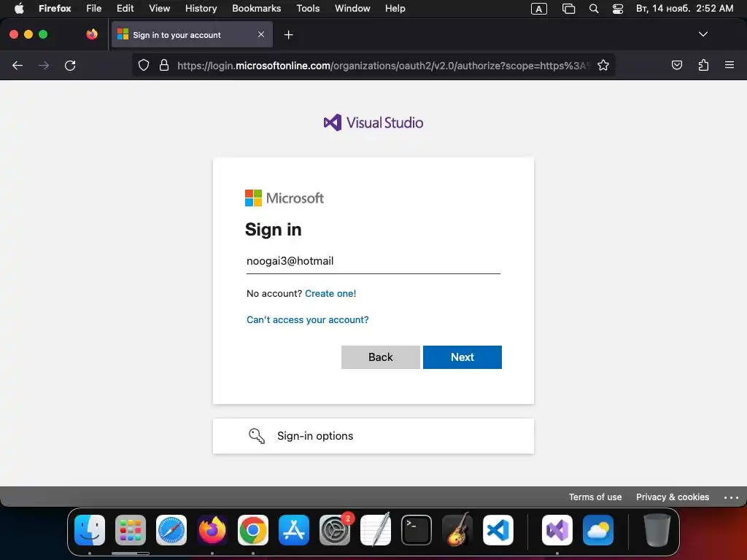
Task: Open Spotlight search in menu bar
Action: (594, 9)
